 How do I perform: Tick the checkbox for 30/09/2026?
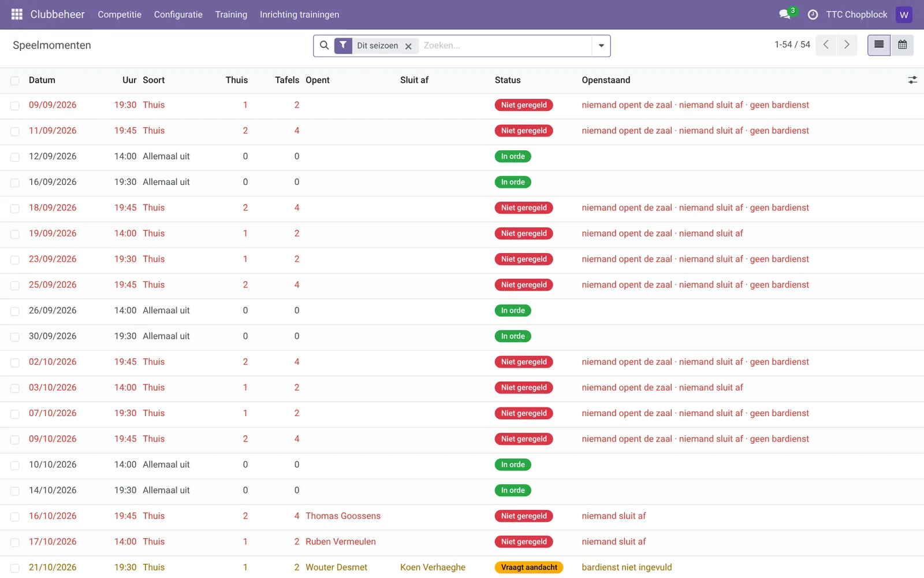pos(15,337)
